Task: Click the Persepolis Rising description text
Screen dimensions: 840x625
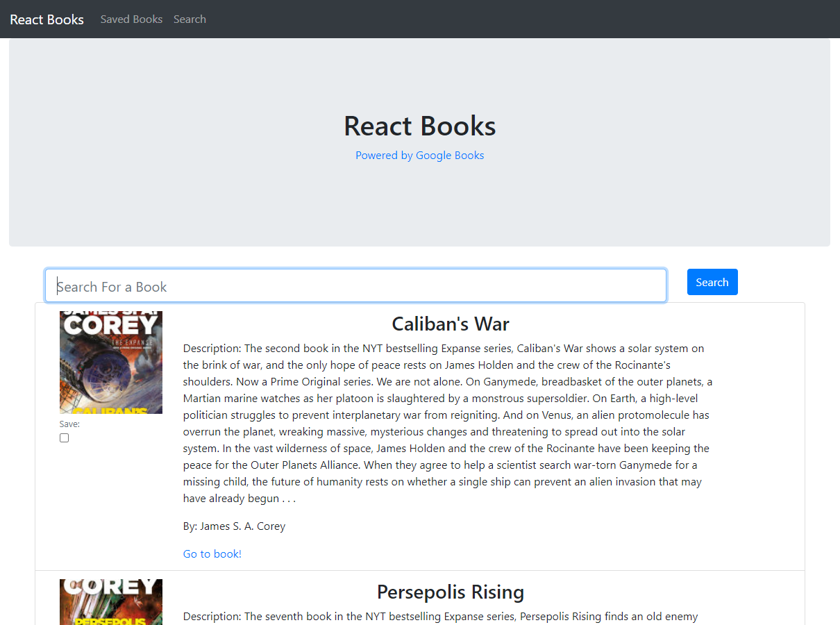Action: (441, 617)
